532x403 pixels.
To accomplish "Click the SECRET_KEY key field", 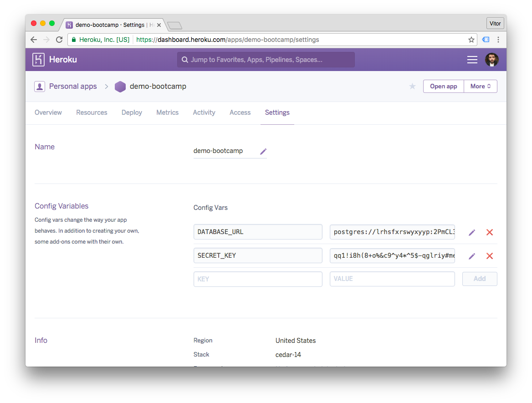I will click(x=258, y=255).
